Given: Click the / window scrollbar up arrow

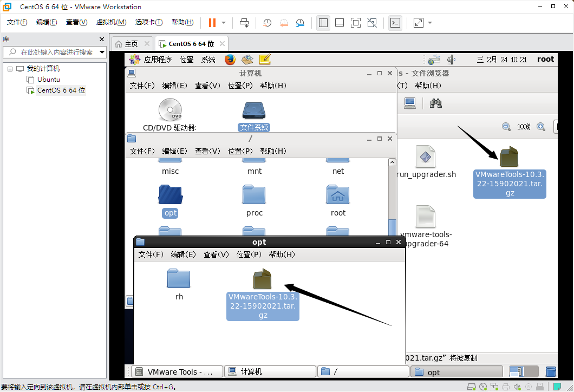Looking at the screenshot, I should pyautogui.click(x=392, y=162).
